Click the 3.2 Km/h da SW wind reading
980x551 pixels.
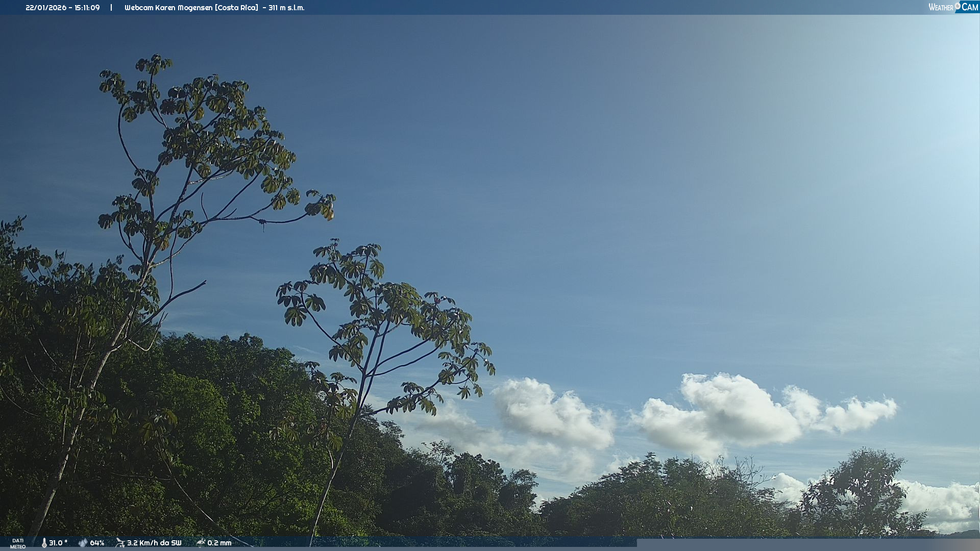pyautogui.click(x=154, y=543)
